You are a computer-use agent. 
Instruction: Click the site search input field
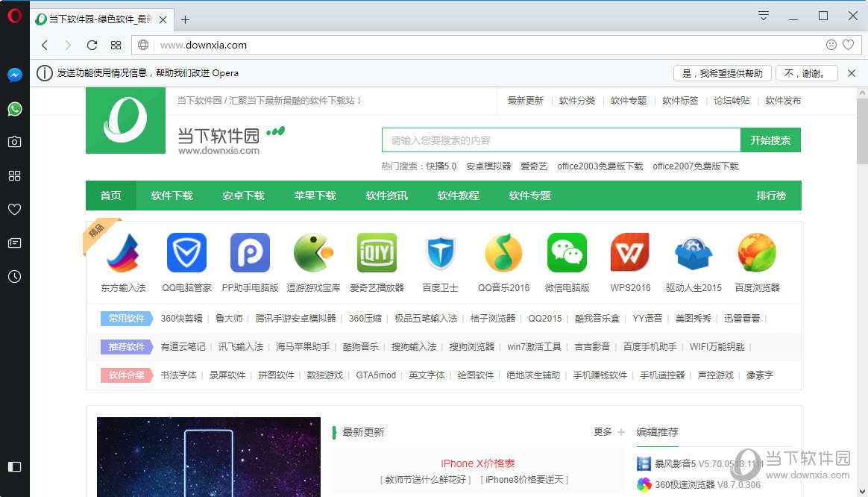coord(561,140)
